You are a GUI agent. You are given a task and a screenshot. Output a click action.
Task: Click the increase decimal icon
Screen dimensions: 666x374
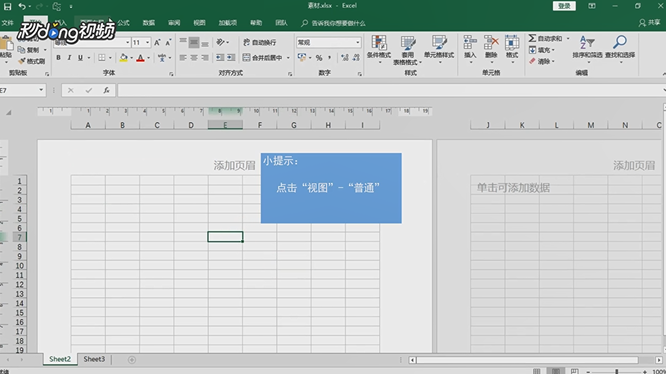point(345,58)
